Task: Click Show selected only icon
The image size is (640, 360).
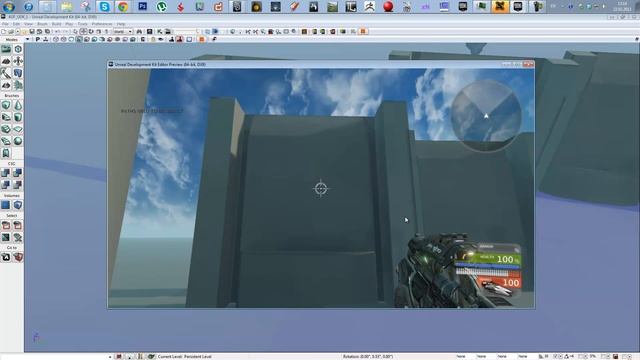Action: point(6,225)
